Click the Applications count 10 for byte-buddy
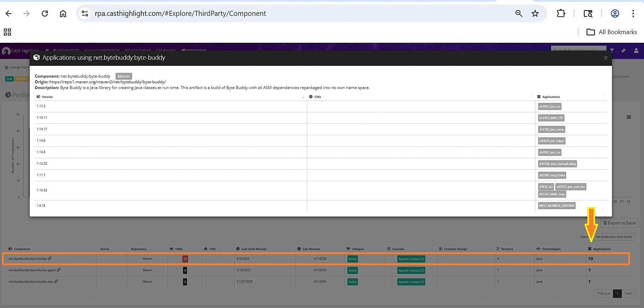 591,259
